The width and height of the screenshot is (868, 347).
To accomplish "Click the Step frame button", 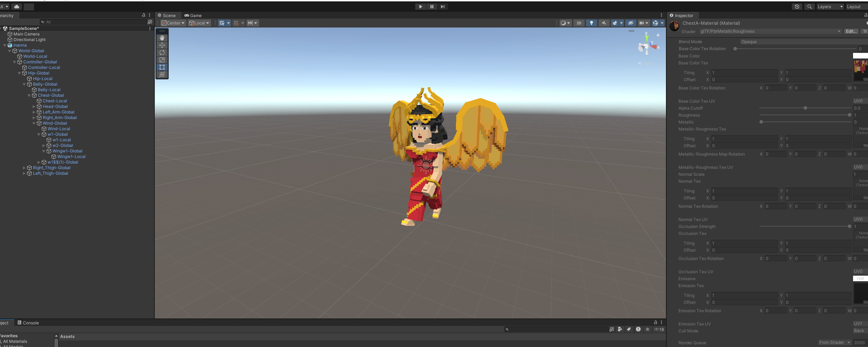I will (442, 7).
